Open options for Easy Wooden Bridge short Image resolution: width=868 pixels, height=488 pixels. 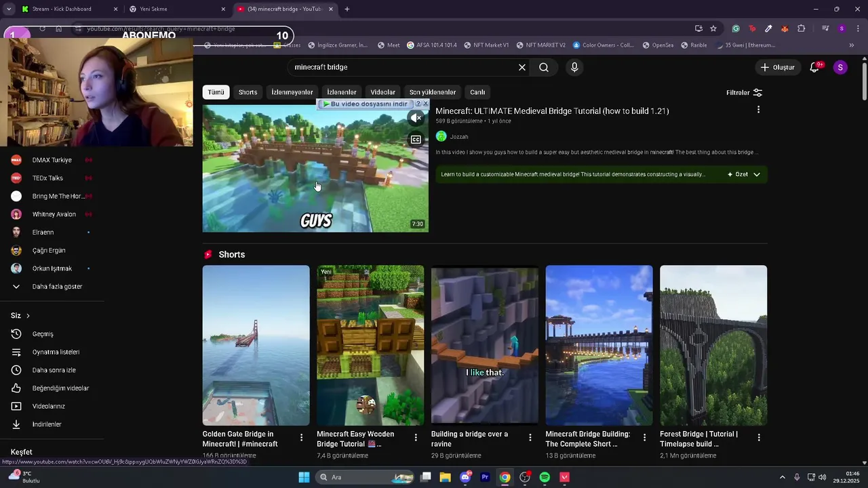416,438
